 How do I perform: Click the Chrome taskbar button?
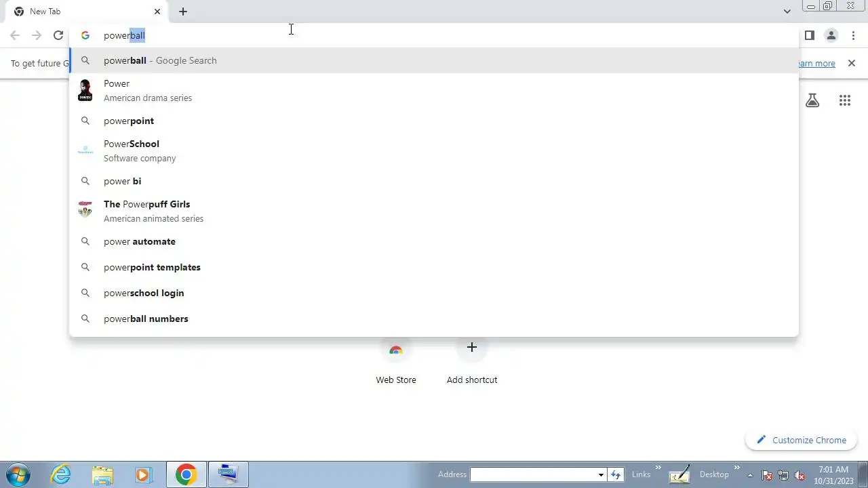(186, 474)
